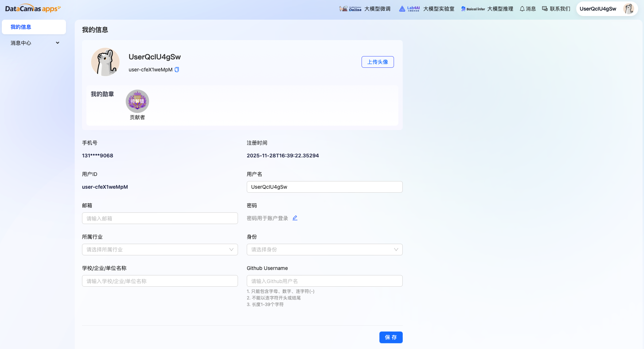Click the 学校/企业/单位名称 input field

[x=160, y=281]
